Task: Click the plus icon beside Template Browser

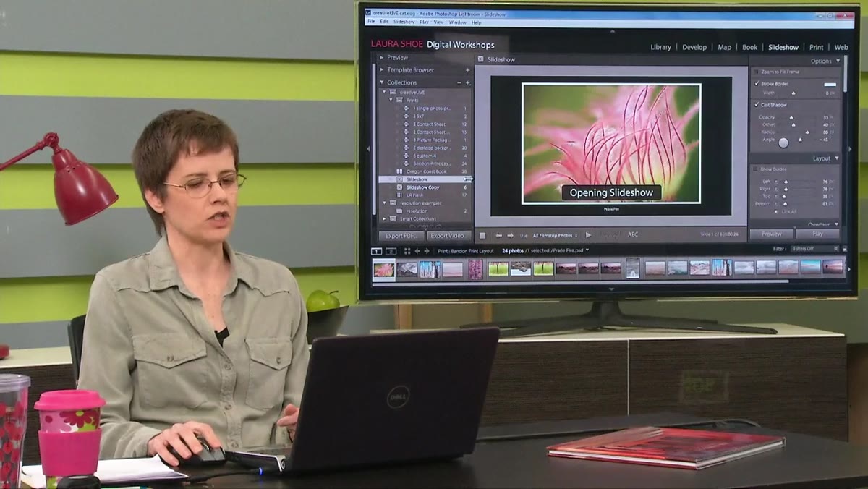Action: tap(467, 70)
